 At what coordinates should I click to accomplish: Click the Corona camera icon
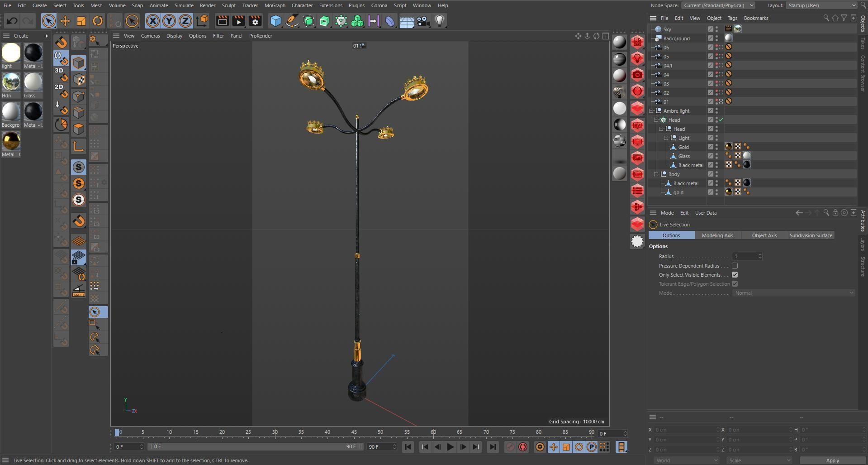(x=637, y=75)
